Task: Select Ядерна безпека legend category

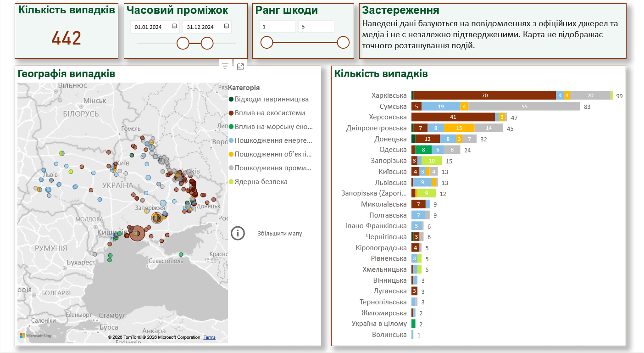Action: (x=261, y=182)
